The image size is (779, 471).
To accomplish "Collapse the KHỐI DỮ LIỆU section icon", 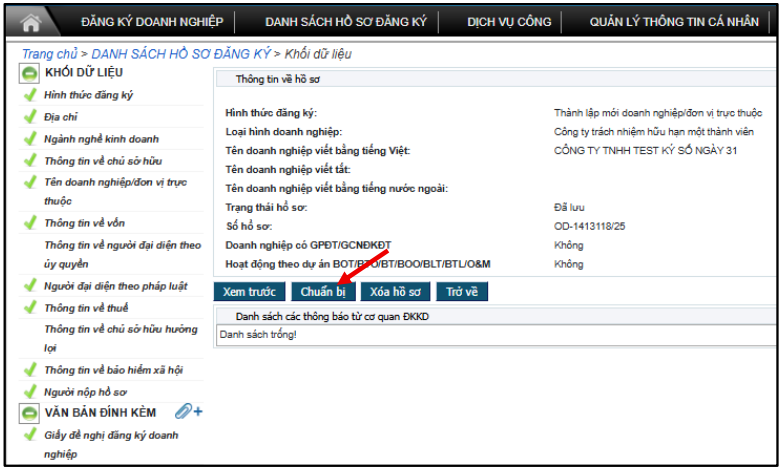I will (x=29, y=74).
